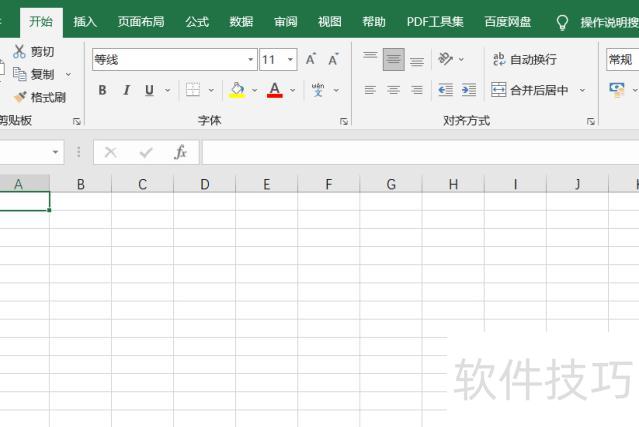The width and height of the screenshot is (639, 427).
Task: Click the Cut (剪切) scissors icon
Action: click(19, 51)
